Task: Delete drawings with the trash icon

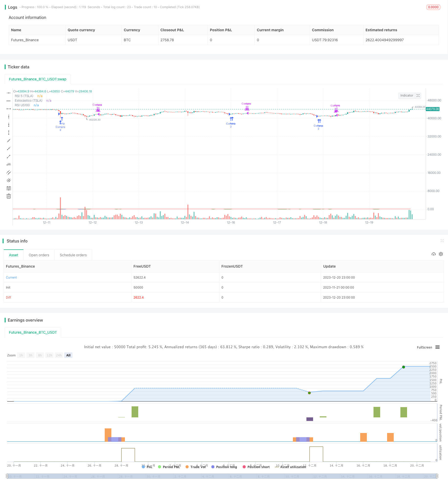Action: pyautogui.click(x=9, y=196)
